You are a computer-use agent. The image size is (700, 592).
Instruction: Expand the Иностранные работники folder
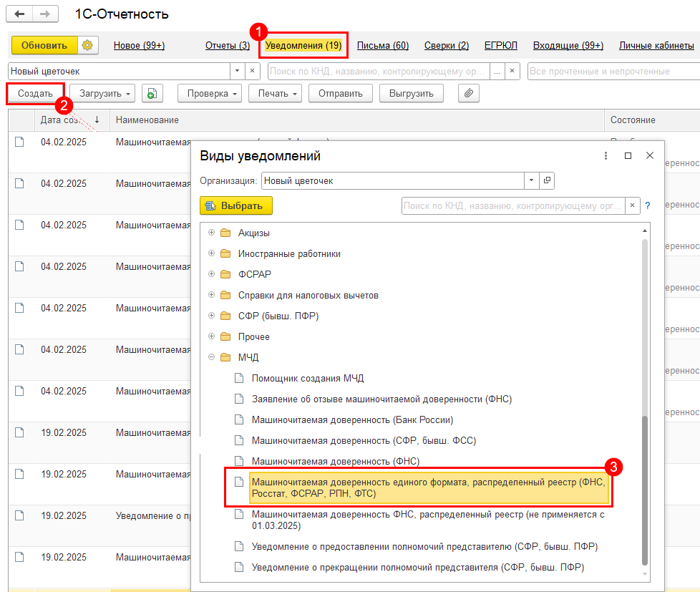212,253
